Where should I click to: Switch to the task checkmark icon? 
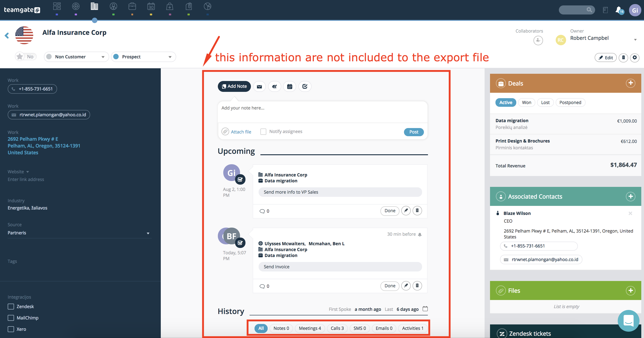tap(305, 86)
